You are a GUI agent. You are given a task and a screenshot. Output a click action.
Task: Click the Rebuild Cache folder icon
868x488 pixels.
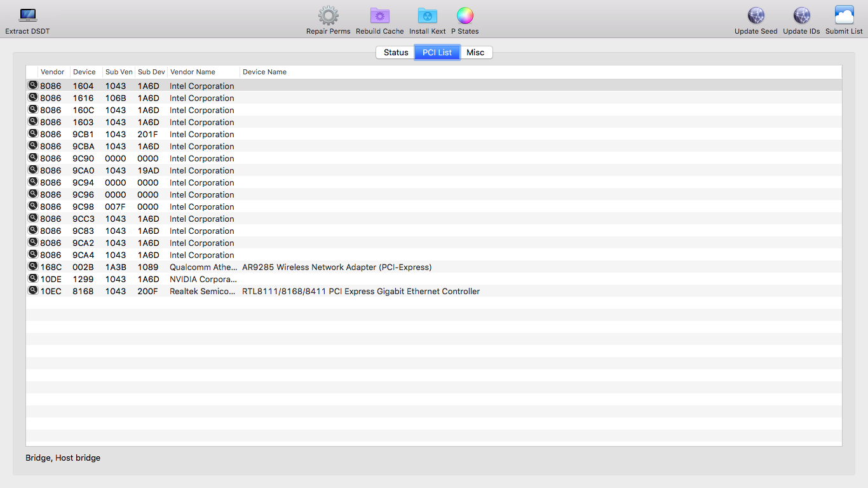tap(379, 16)
